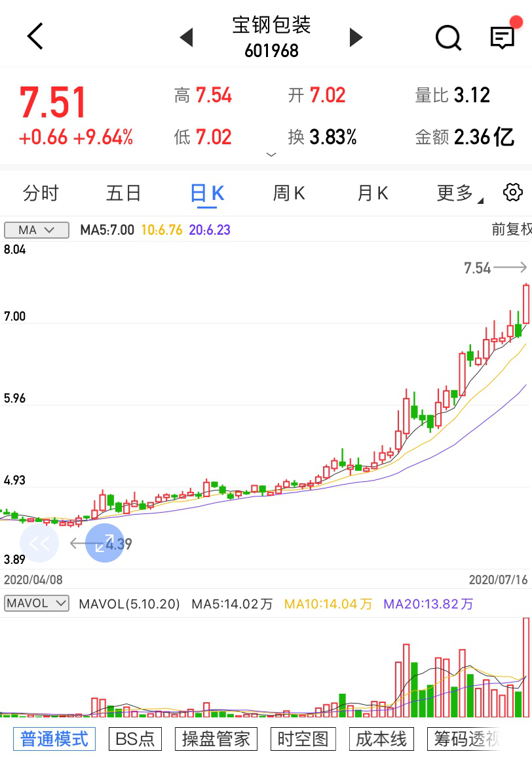Tap the low price 7.02 value
532x758 pixels.
[214, 137]
